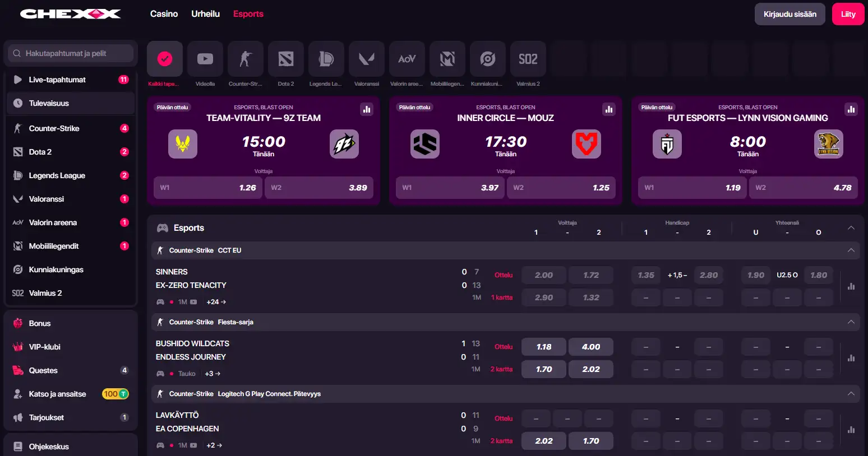Open Tulevaisuus upcoming events in sidebar

[x=71, y=103]
